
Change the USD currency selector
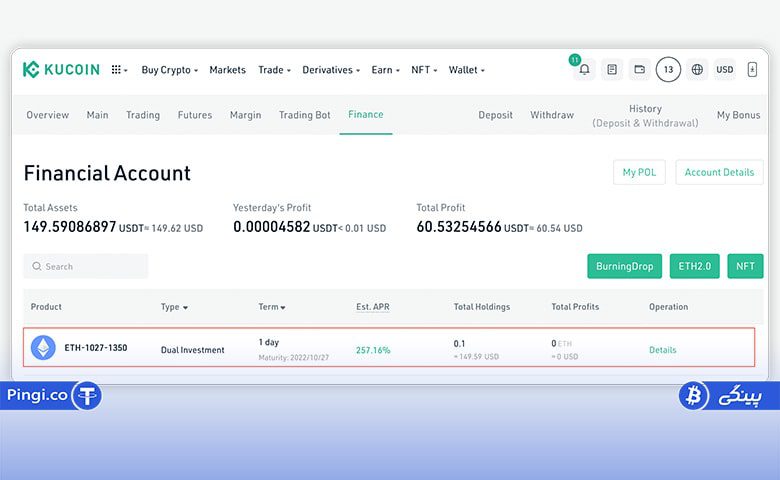click(724, 70)
